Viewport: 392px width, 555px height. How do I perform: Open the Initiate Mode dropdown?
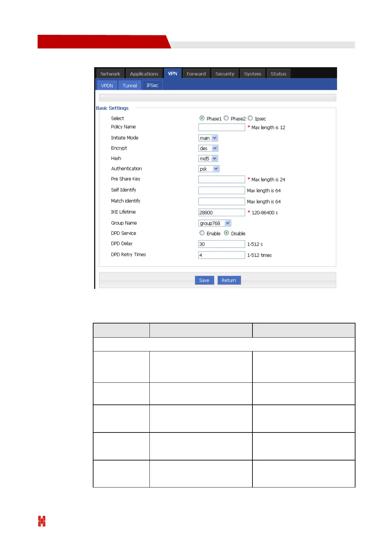pos(208,138)
